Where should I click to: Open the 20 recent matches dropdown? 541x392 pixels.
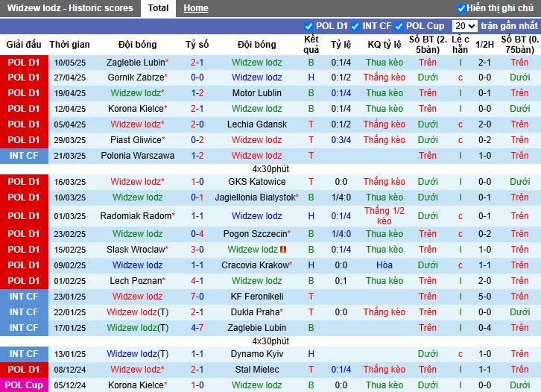pos(464,26)
